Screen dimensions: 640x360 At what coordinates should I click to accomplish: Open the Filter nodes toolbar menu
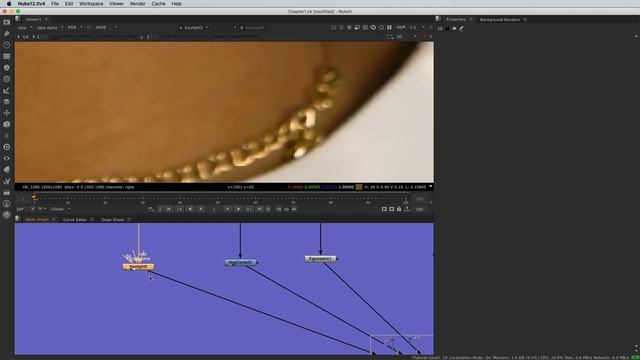tap(7, 79)
